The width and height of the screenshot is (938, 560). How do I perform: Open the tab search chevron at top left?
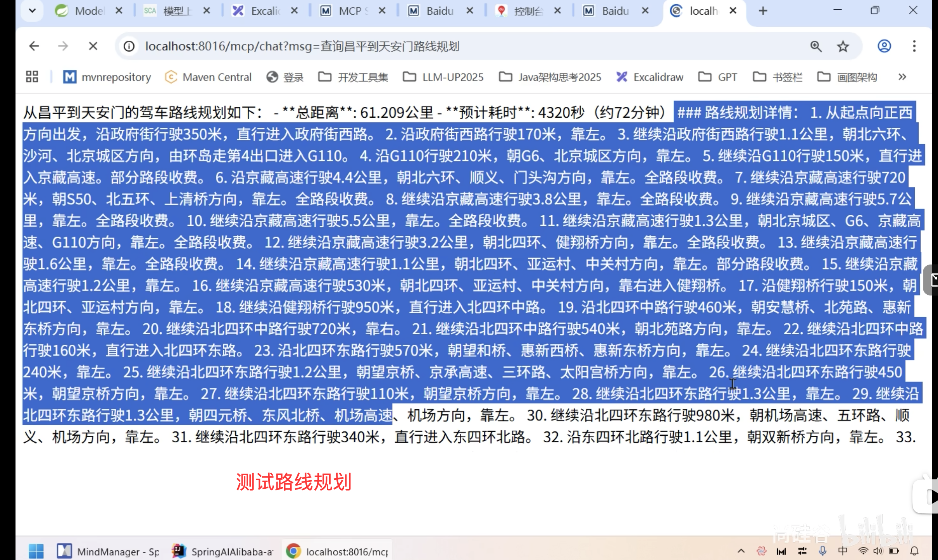[32, 10]
